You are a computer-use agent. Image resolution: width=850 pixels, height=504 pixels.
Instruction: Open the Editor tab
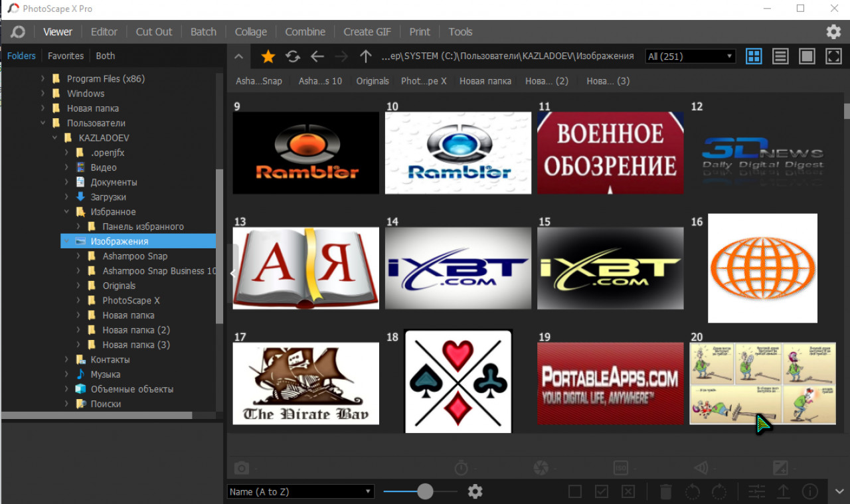(104, 32)
